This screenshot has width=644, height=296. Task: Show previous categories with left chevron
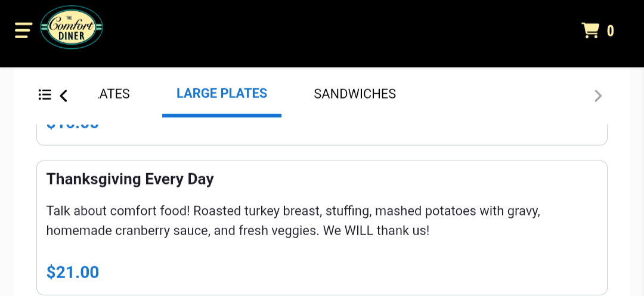[x=63, y=95]
